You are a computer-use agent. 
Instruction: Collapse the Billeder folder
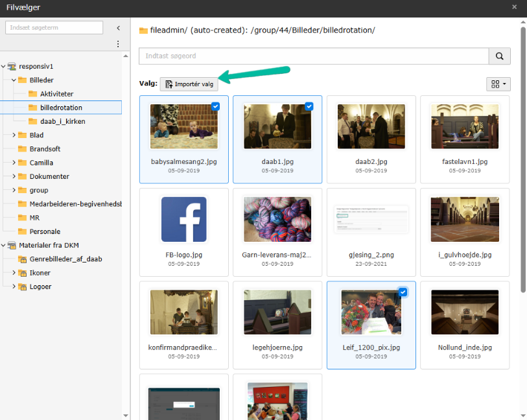coord(14,80)
